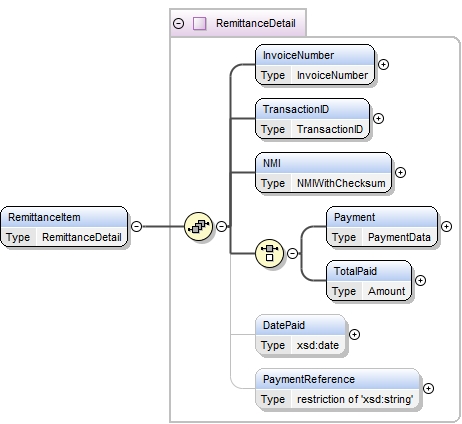Select the TransactionID element name
This screenshot has width=462, height=424.
[296, 109]
